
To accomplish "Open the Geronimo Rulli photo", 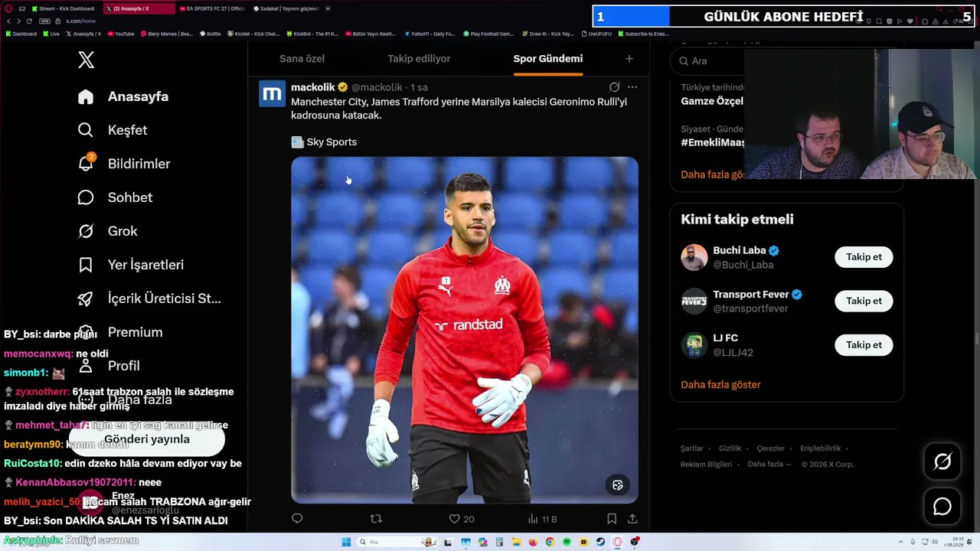I will [x=464, y=330].
